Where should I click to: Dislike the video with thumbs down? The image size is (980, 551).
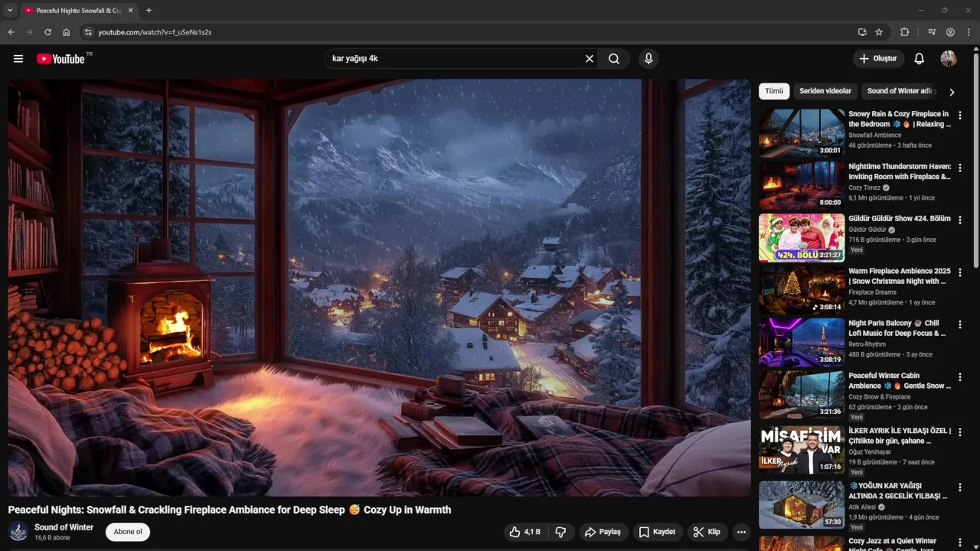click(560, 532)
